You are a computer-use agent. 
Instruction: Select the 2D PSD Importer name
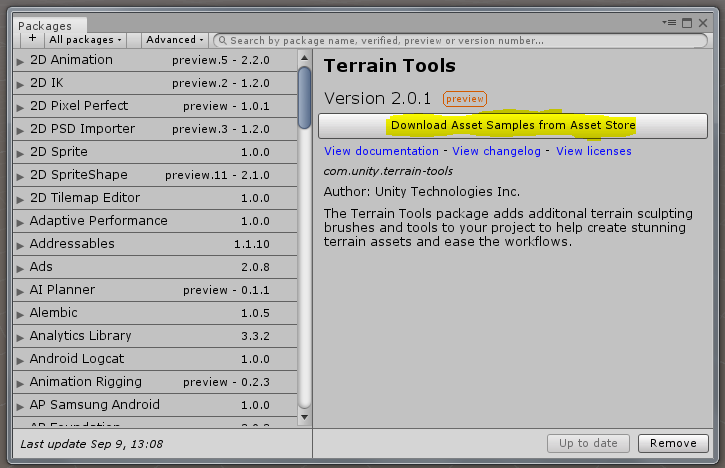(82, 129)
